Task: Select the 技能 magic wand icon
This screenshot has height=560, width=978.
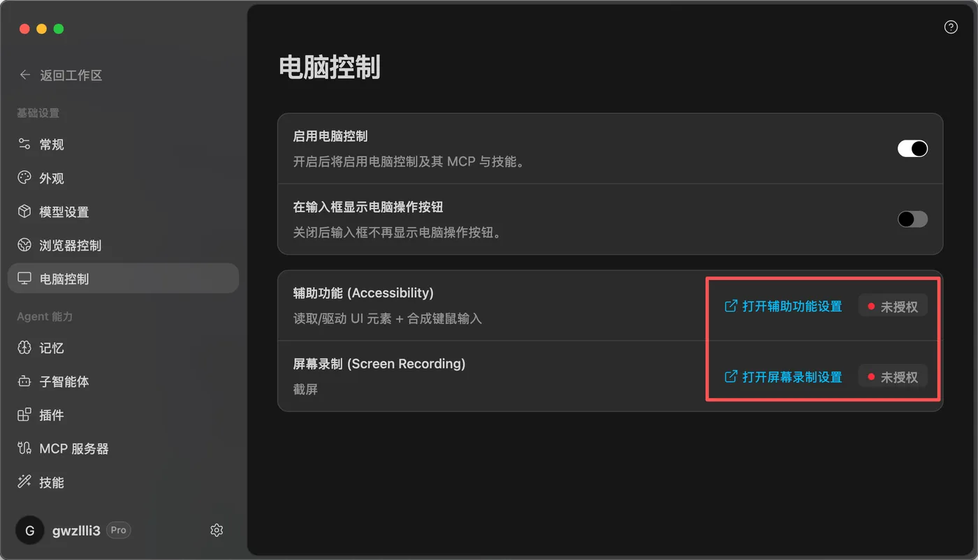Action: [x=24, y=482]
